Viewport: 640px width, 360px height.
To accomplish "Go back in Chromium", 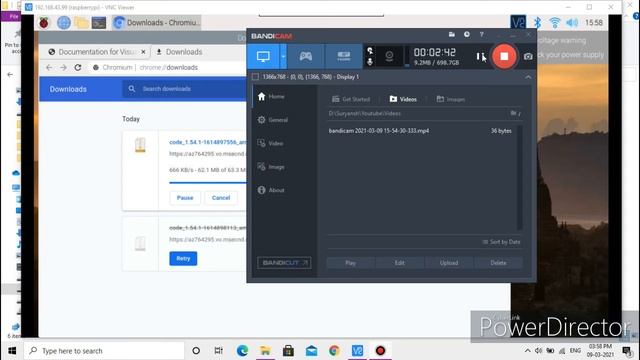I will coord(49,67).
